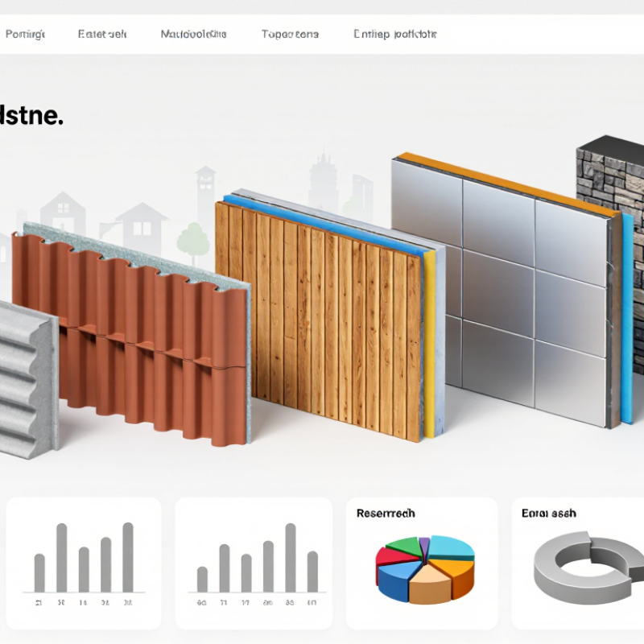Open the 'Enai assh' donut chart card

tap(578, 563)
